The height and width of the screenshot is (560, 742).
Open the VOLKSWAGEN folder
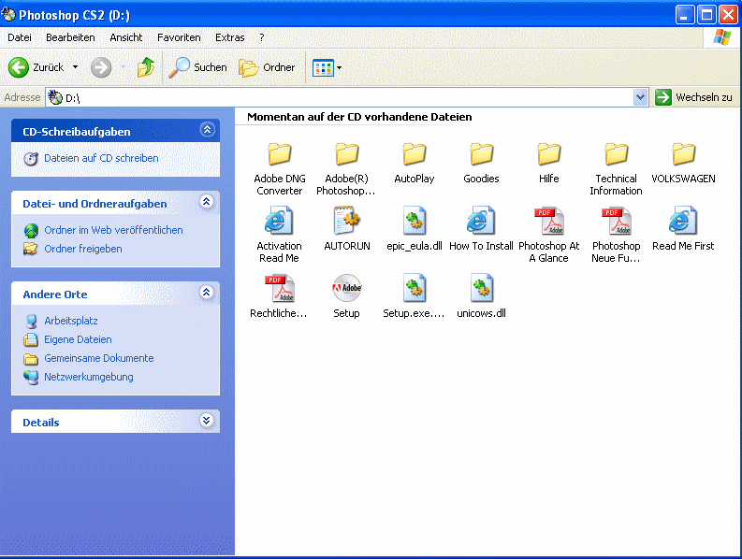click(683, 163)
